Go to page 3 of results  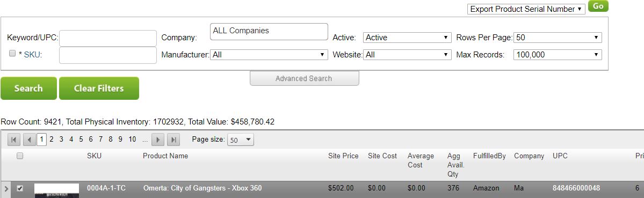point(61,140)
